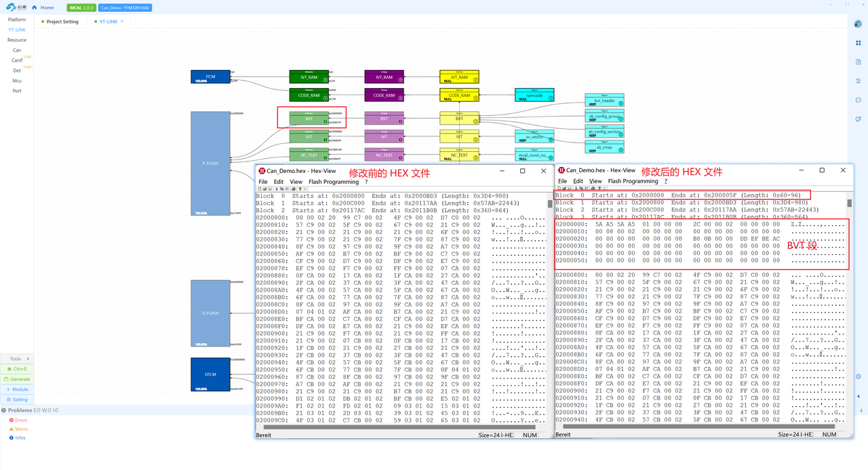Select the green IVT_RAM memory node
This screenshot has width=868, height=470.
(x=309, y=77)
